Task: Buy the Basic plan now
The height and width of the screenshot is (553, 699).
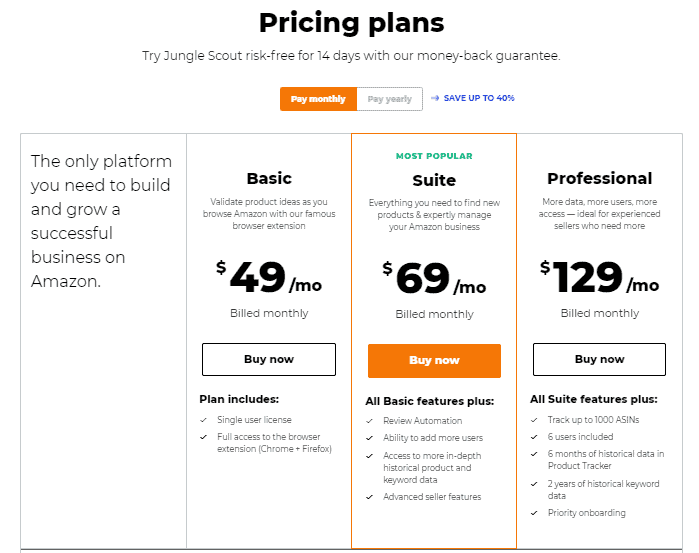Action: 269,359
